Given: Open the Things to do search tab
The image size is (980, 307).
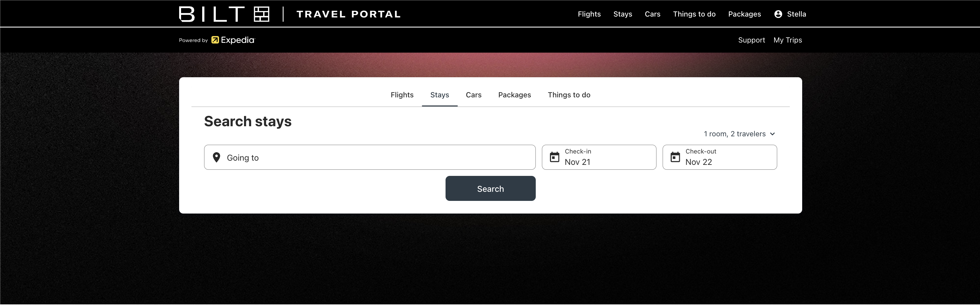Looking at the screenshot, I should point(569,95).
